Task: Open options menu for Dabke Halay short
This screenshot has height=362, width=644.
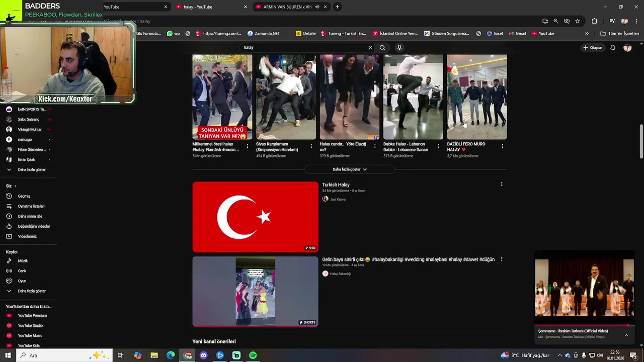Action: 438,146
